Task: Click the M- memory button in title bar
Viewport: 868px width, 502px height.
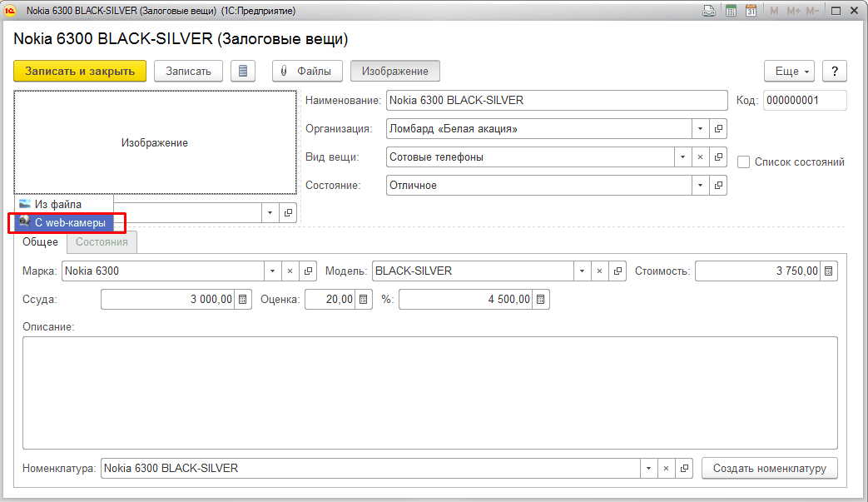Action: tap(812, 11)
